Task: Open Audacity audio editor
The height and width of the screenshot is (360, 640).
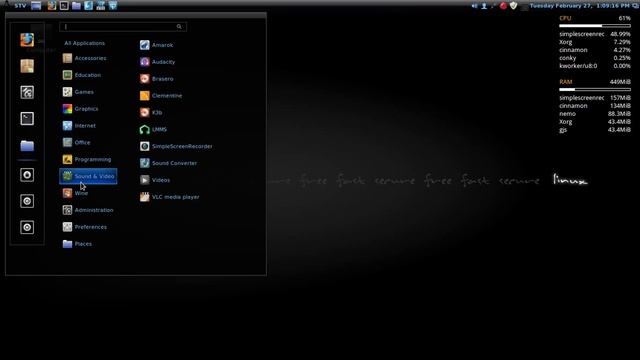Action: (158, 62)
